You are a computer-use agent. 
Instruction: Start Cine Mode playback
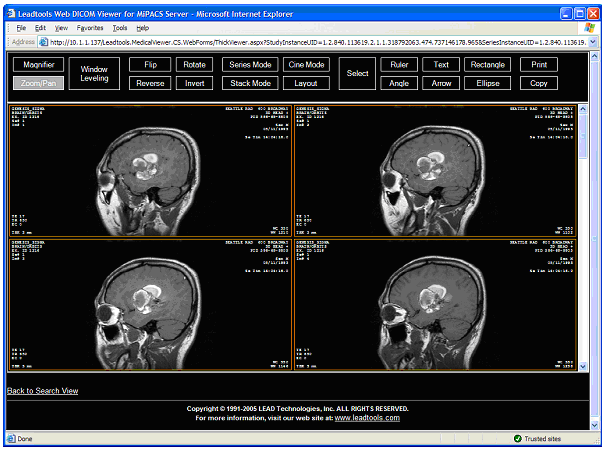point(306,64)
